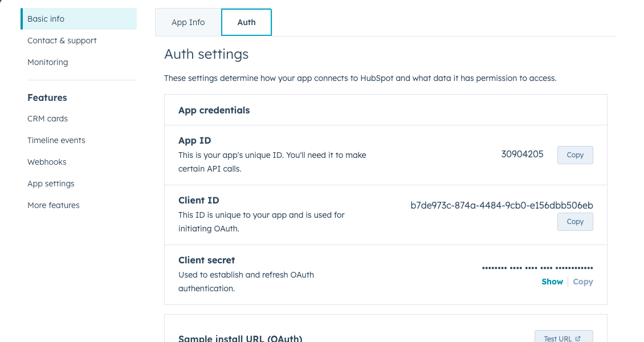
Task: Show the hidden client secret
Action: point(552,282)
